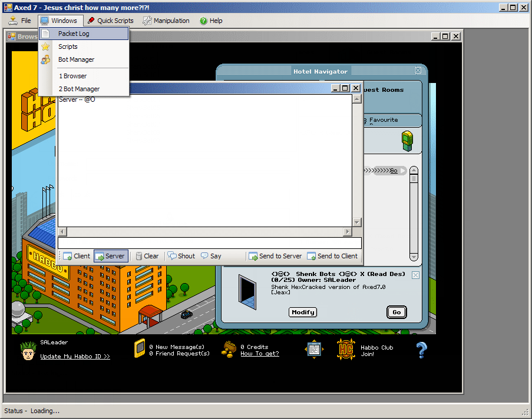Switch to the 2 Bot Manager window entry
The height and width of the screenshot is (419, 532).
tap(84, 89)
